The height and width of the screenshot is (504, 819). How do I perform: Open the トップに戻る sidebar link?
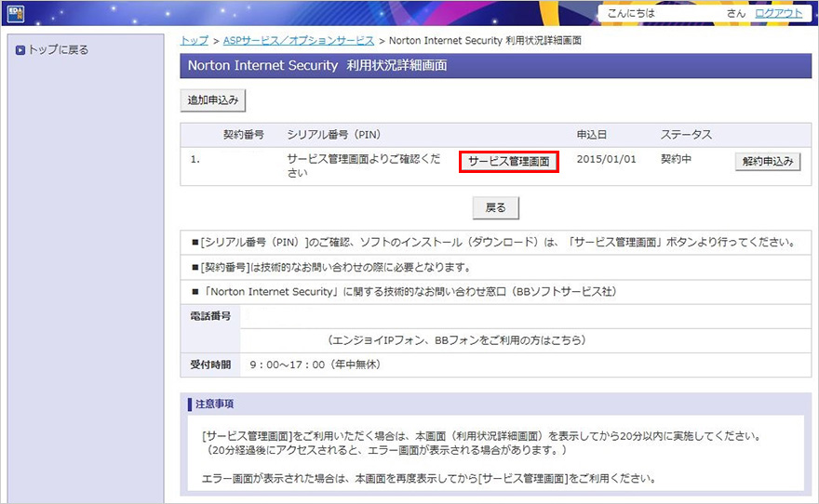[58, 50]
